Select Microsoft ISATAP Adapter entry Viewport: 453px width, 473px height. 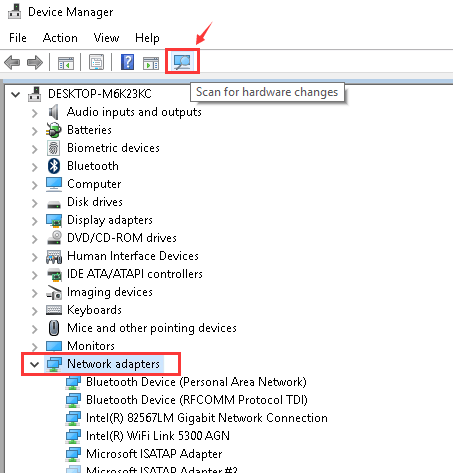154,453
